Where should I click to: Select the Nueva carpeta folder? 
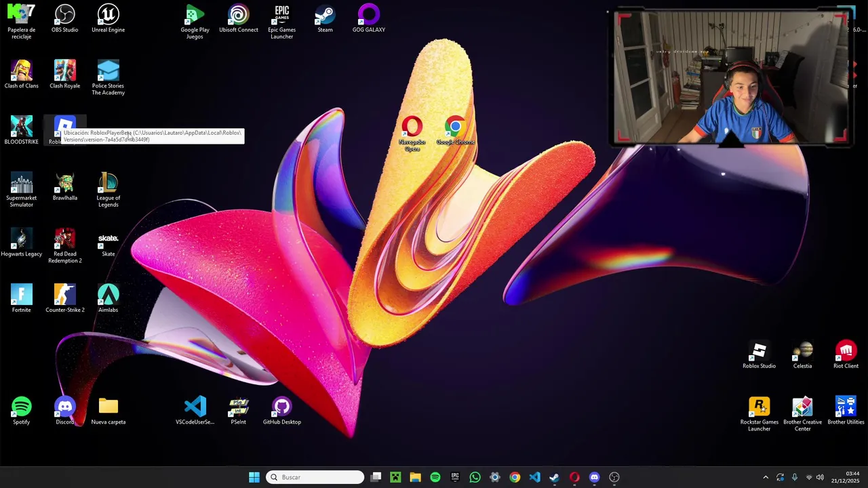tap(108, 411)
